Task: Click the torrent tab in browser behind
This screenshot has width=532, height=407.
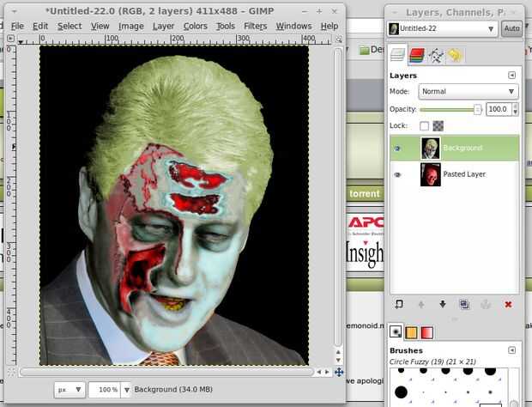Action: (365, 194)
